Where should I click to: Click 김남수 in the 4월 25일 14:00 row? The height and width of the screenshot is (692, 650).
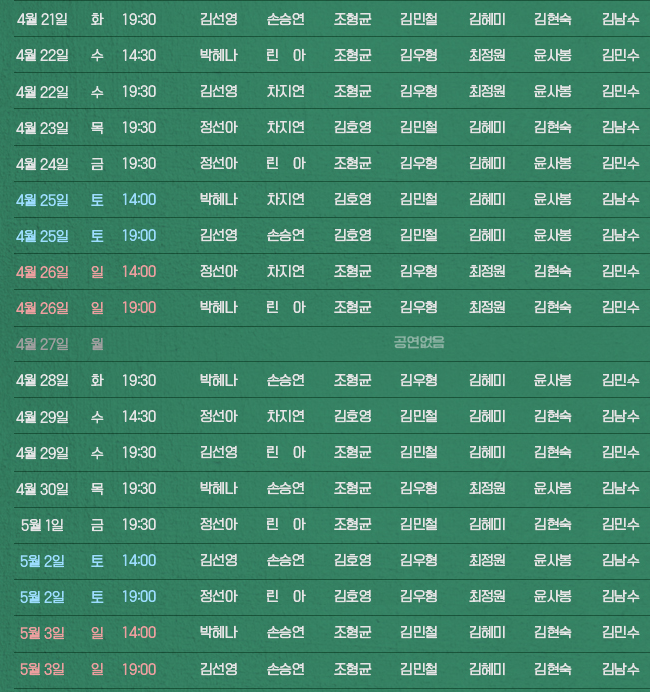click(620, 199)
